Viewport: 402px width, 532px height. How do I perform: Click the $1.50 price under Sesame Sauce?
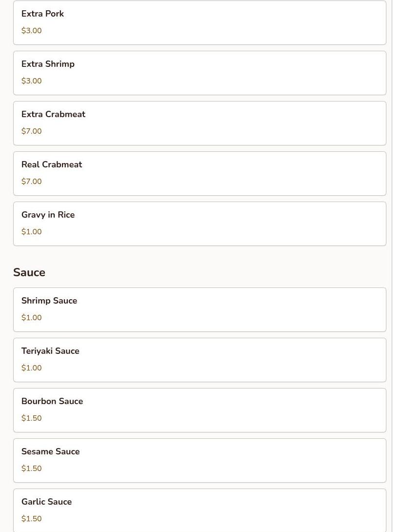(32, 469)
